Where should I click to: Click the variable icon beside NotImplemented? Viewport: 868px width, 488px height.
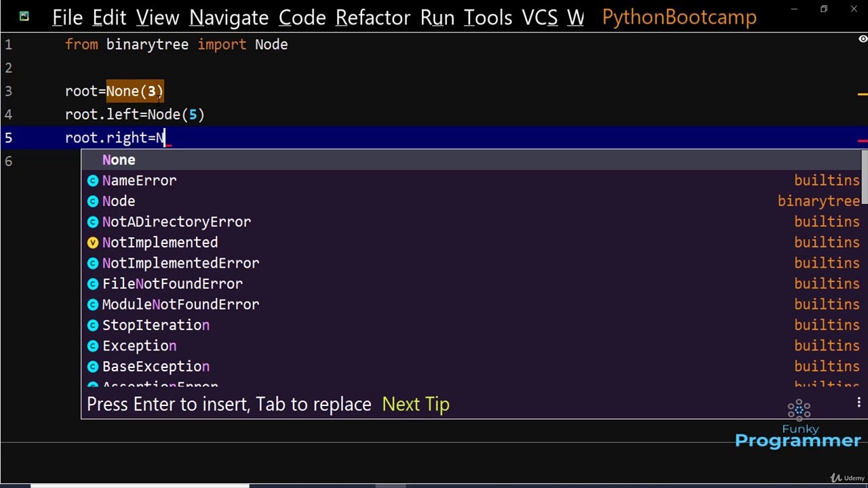click(x=93, y=243)
